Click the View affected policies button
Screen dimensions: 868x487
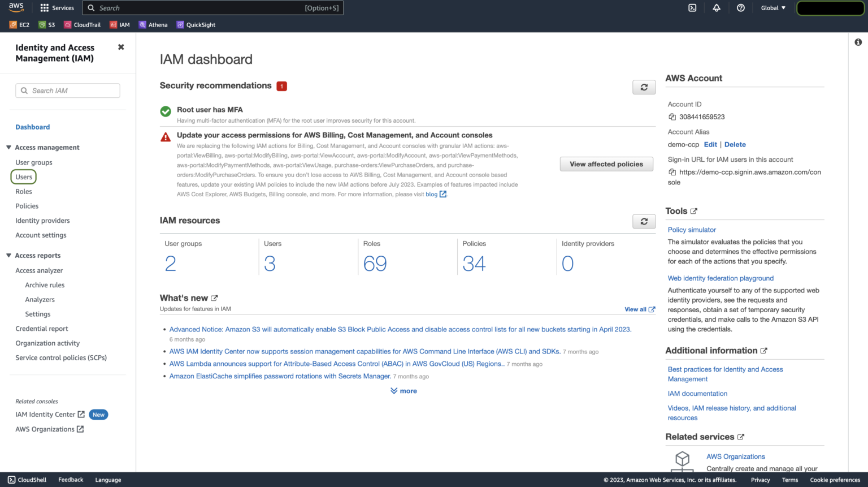click(x=606, y=164)
